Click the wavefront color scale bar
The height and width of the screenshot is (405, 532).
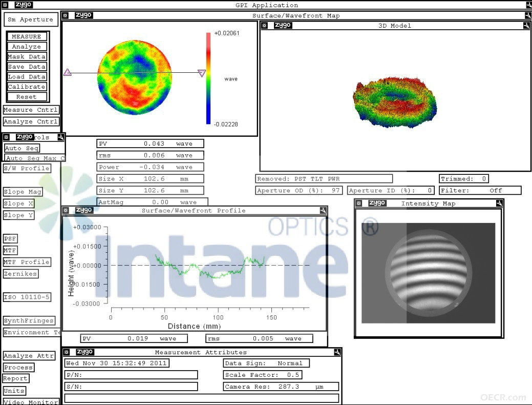[x=208, y=78]
